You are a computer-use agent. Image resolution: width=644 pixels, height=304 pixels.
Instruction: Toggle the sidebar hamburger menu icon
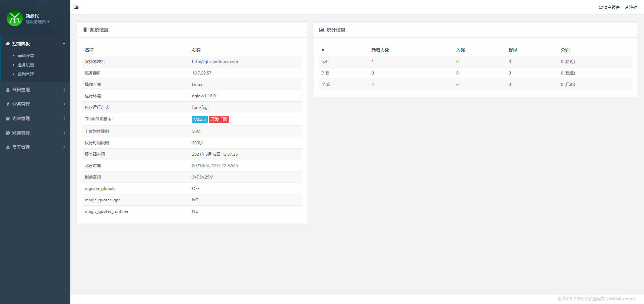click(76, 7)
